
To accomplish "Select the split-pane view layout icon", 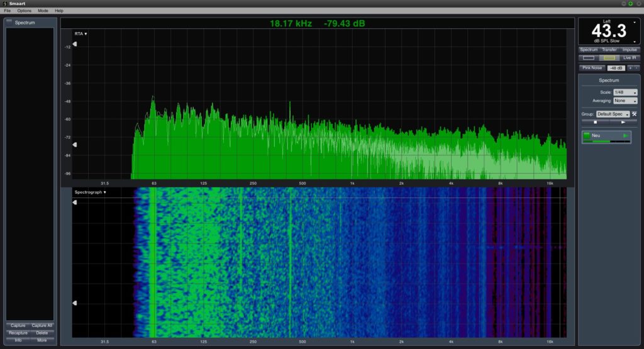I will point(609,58).
